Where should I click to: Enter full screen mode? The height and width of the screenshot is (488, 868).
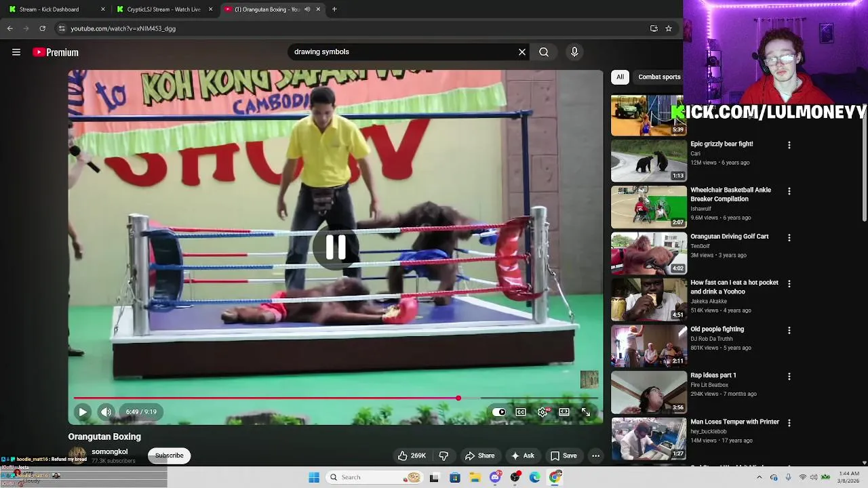pos(586,411)
